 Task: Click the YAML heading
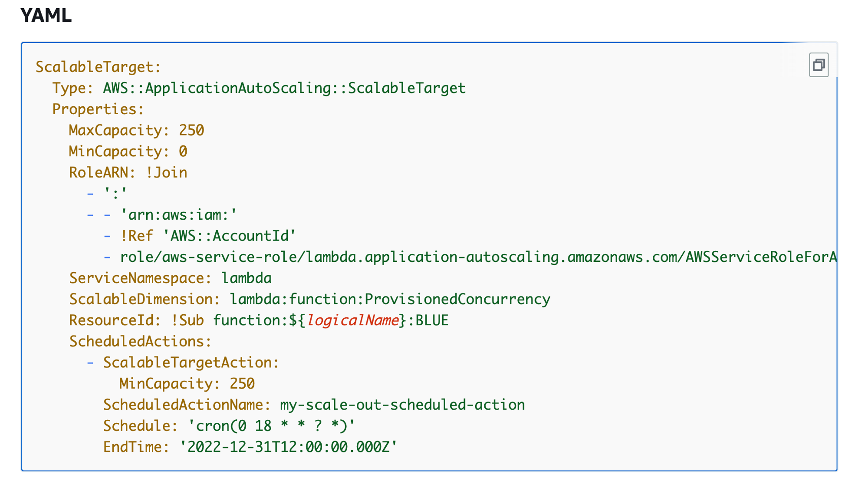point(46,16)
